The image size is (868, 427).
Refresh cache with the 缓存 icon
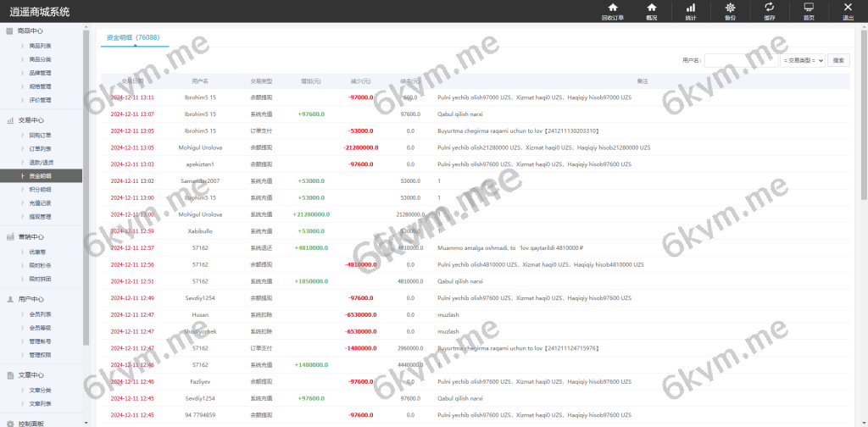point(769,11)
